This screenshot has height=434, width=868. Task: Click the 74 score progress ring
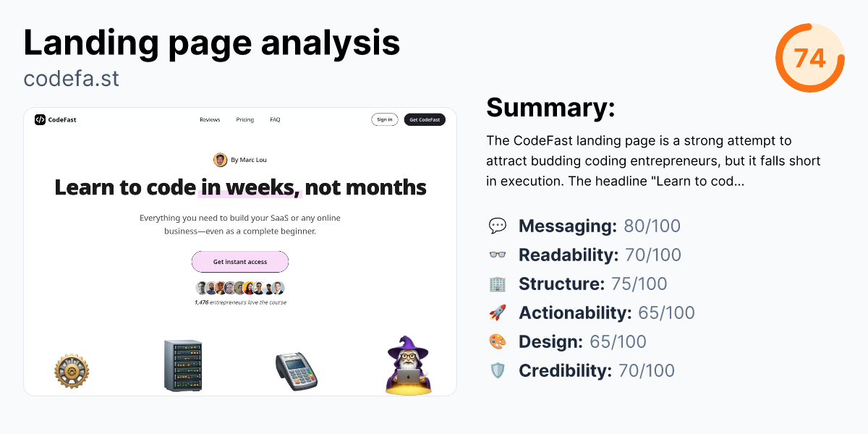tap(810, 58)
